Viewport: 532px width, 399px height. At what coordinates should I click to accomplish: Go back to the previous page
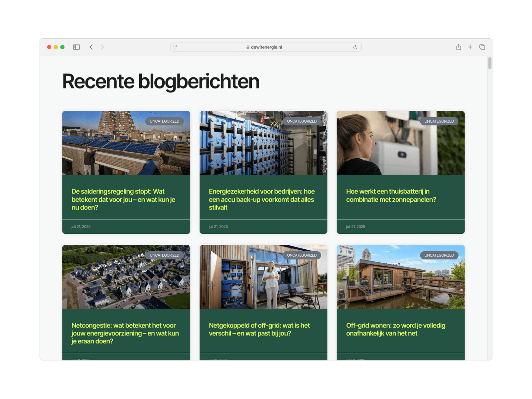click(x=91, y=47)
